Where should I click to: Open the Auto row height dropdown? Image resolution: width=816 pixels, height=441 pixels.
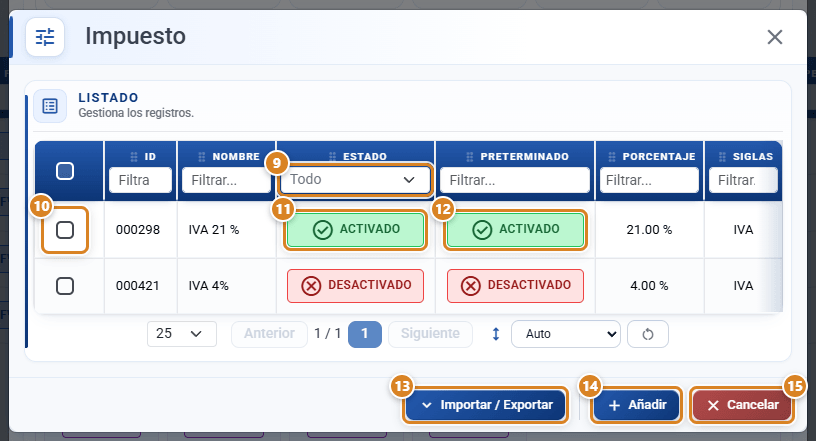tap(566, 334)
